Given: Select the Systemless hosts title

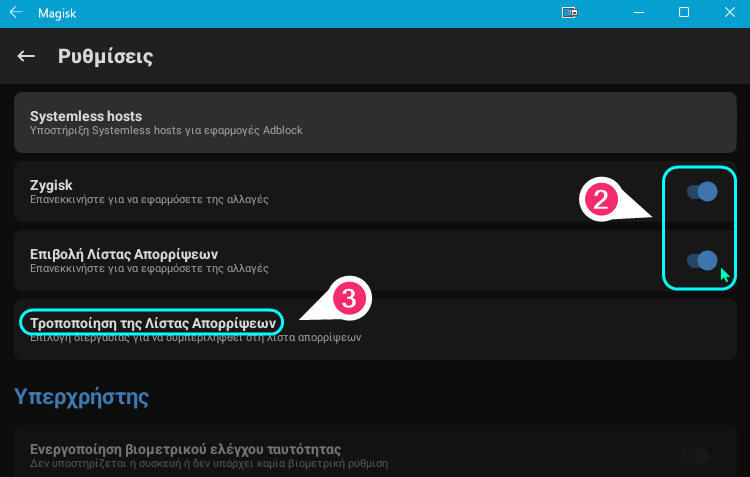Looking at the screenshot, I should [86, 116].
